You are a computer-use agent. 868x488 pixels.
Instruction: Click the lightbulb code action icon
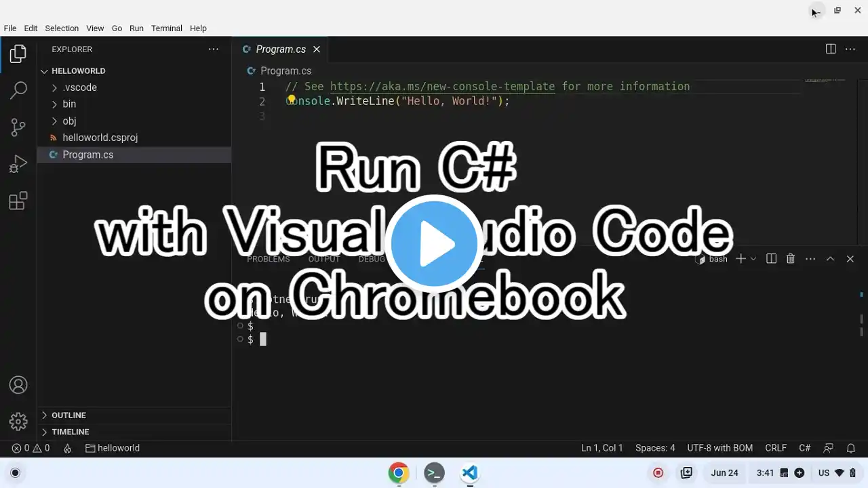[x=292, y=100]
